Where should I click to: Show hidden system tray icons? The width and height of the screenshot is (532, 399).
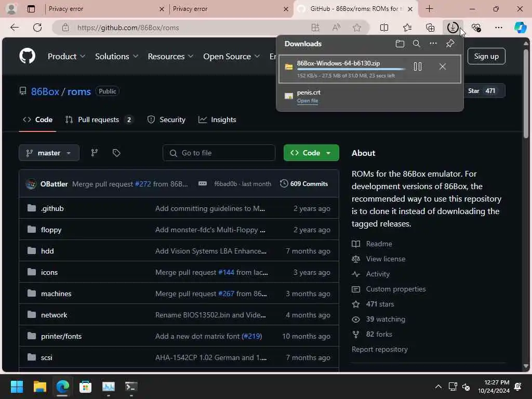(438, 387)
